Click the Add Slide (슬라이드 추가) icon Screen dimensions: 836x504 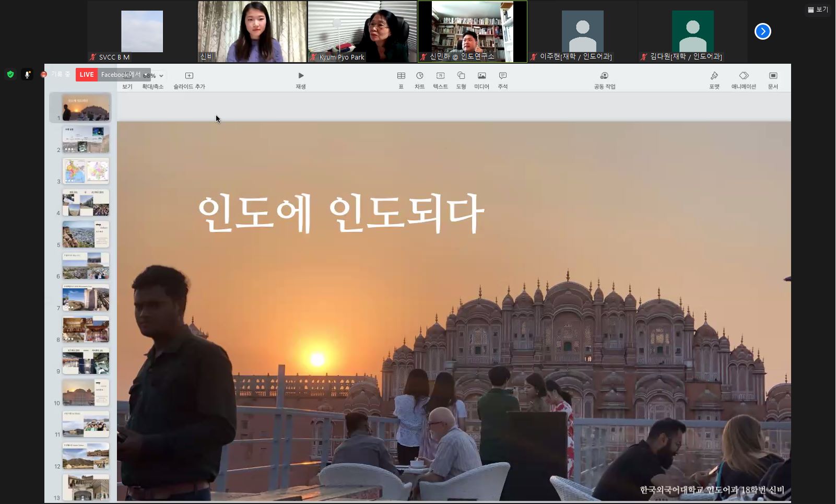click(x=189, y=76)
